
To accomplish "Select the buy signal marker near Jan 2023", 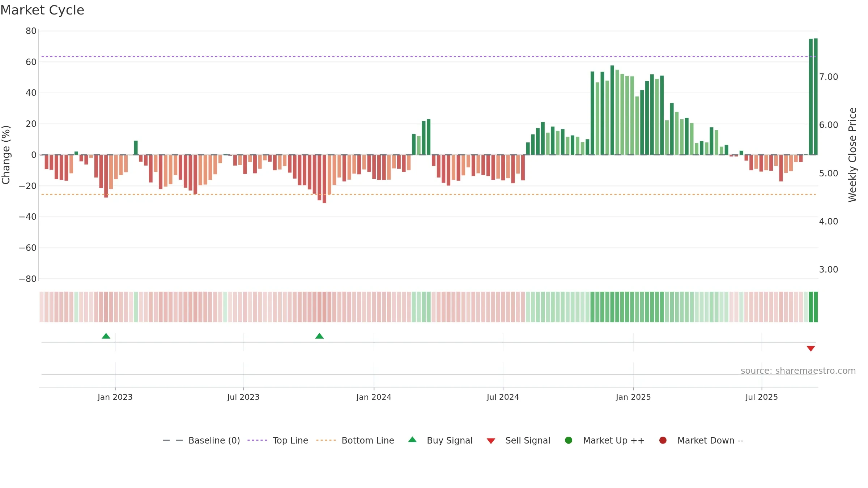I will click(x=106, y=336).
